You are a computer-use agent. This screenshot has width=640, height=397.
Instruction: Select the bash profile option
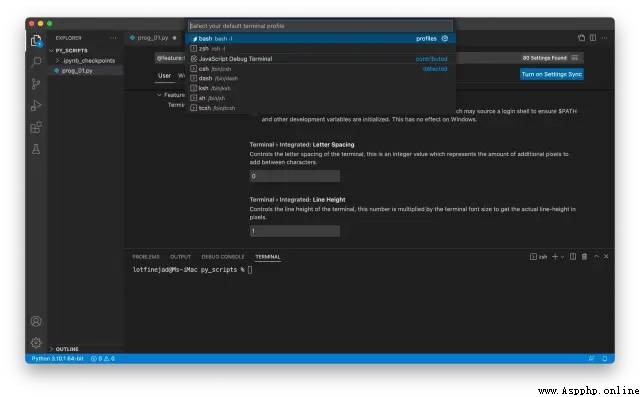coord(320,38)
